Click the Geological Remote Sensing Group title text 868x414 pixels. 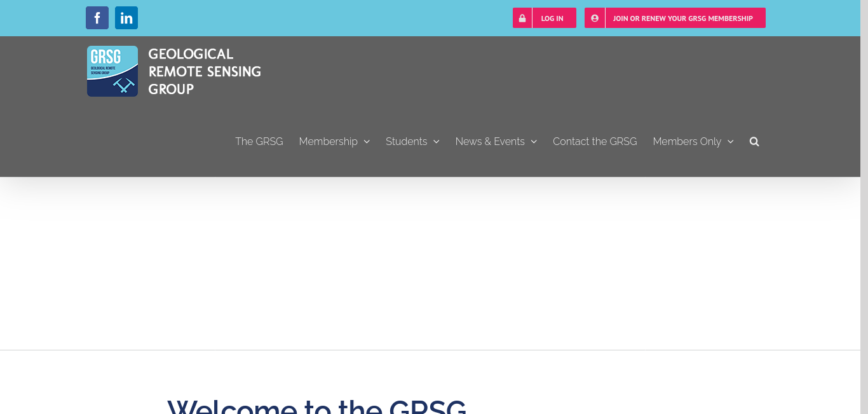click(205, 71)
